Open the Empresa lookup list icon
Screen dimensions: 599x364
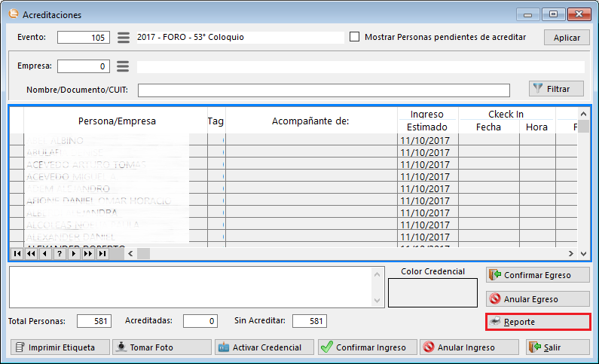click(124, 66)
